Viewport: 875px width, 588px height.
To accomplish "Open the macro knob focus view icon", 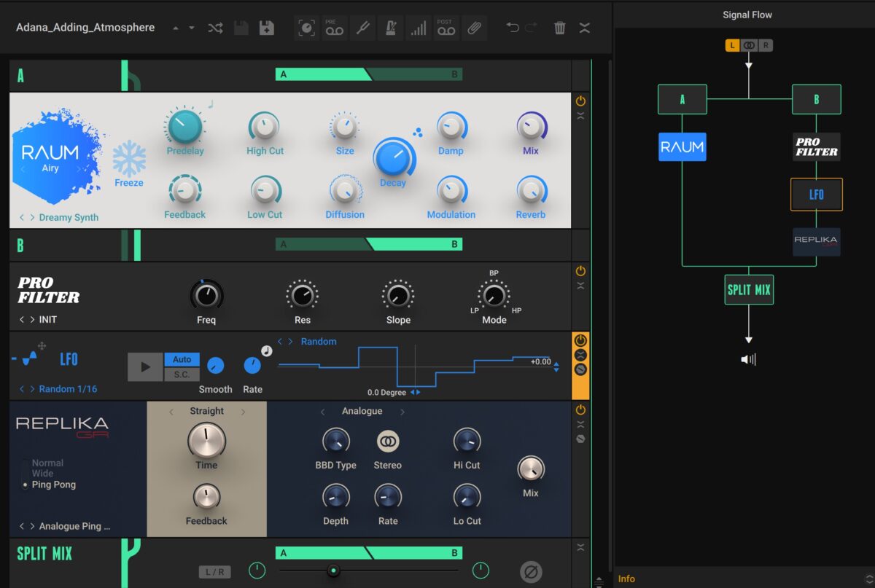I will click(x=307, y=28).
